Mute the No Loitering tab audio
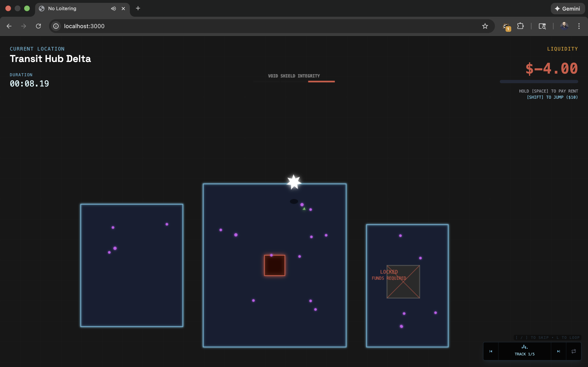The height and width of the screenshot is (367, 588). point(113,9)
